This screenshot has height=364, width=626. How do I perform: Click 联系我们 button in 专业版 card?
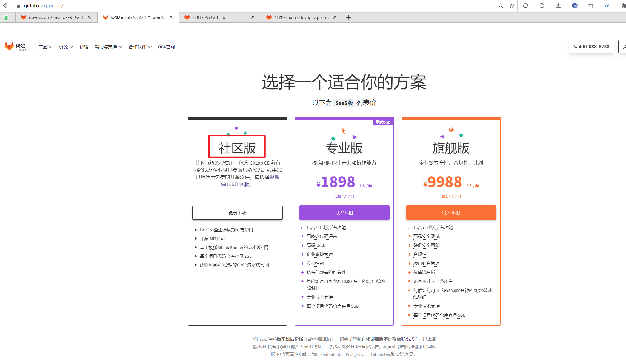pyautogui.click(x=344, y=213)
